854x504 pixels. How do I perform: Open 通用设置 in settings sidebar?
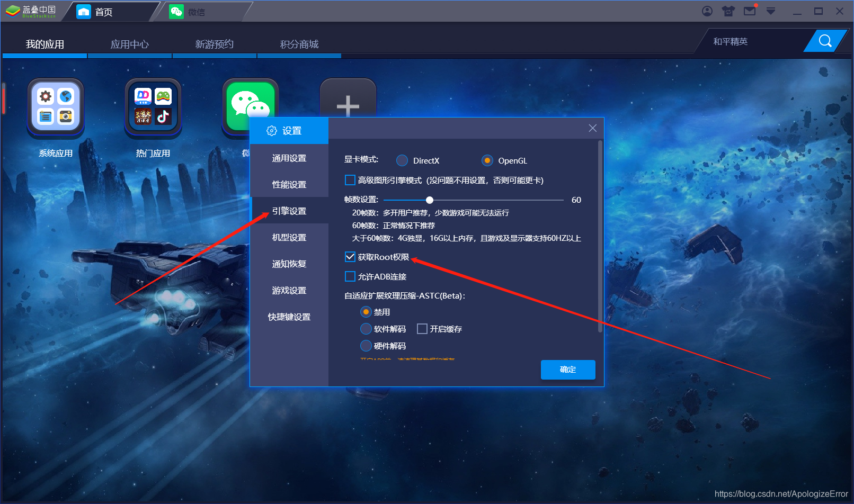point(289,158)
